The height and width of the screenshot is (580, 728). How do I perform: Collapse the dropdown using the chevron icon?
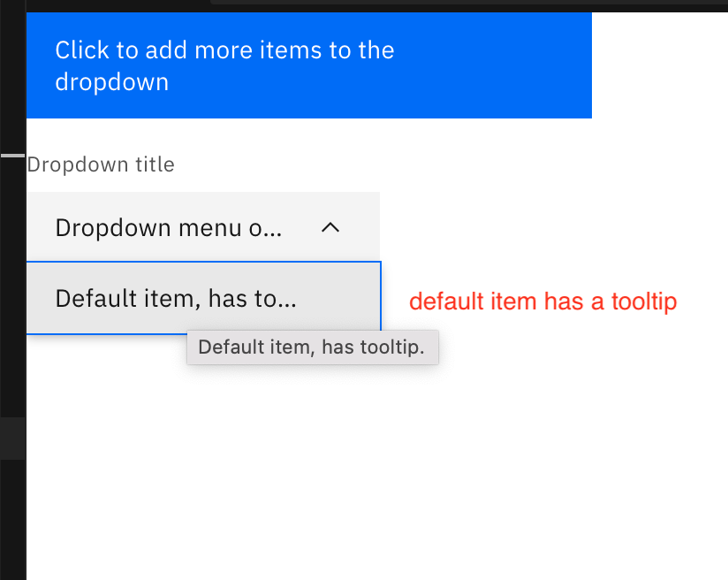click(x=330, y=227)
